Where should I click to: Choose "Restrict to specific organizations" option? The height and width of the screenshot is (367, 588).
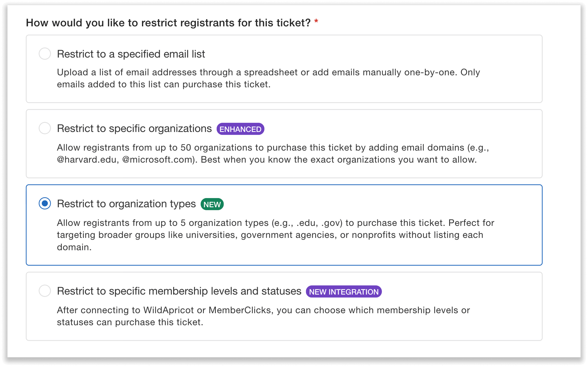[45, 128]
